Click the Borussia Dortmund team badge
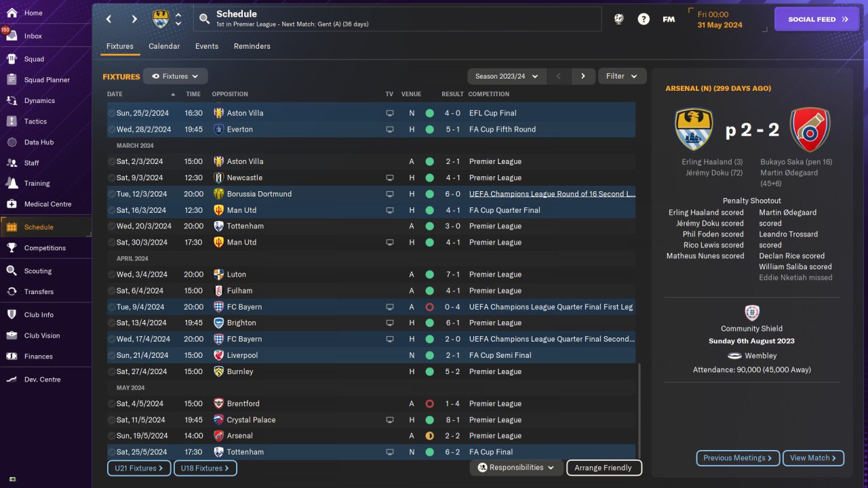The height and width of the screenshot is (488, 868). 218,194
